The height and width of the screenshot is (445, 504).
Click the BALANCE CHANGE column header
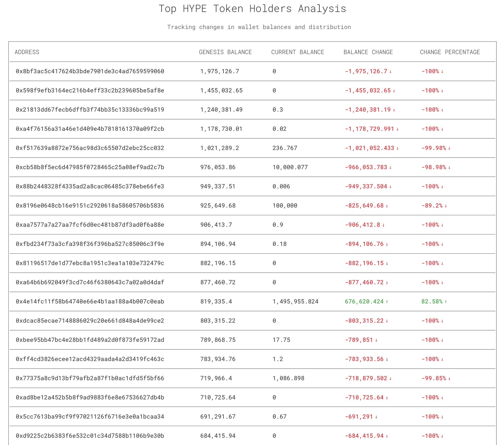click(368, 52)
